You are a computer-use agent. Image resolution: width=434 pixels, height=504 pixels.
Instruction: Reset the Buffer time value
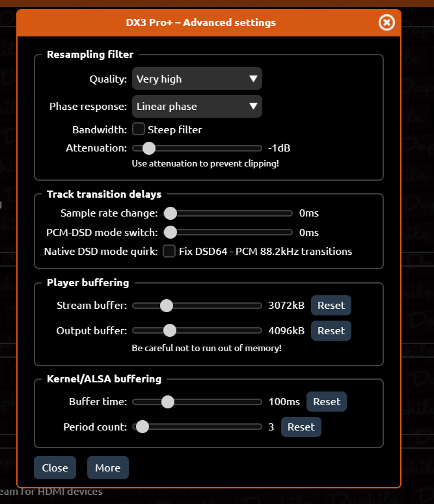[327, 401]
